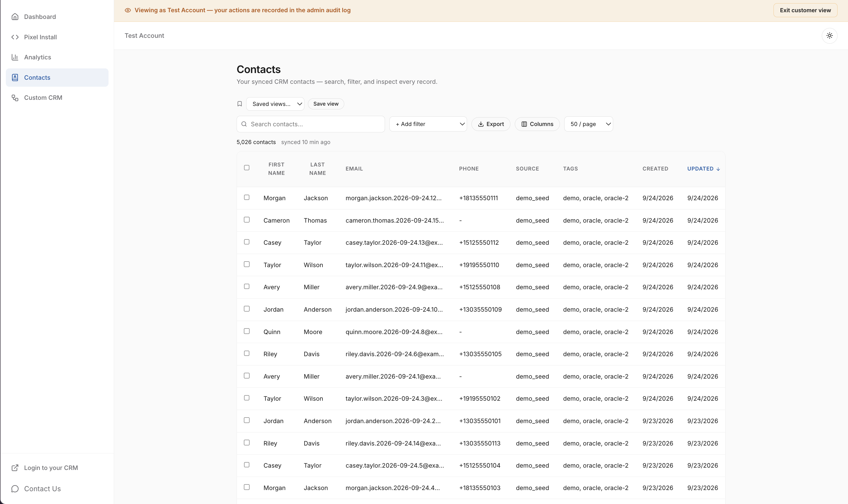Click the Contacts address book icon
This screenshot has width=848, height=504.
point(15,77)
